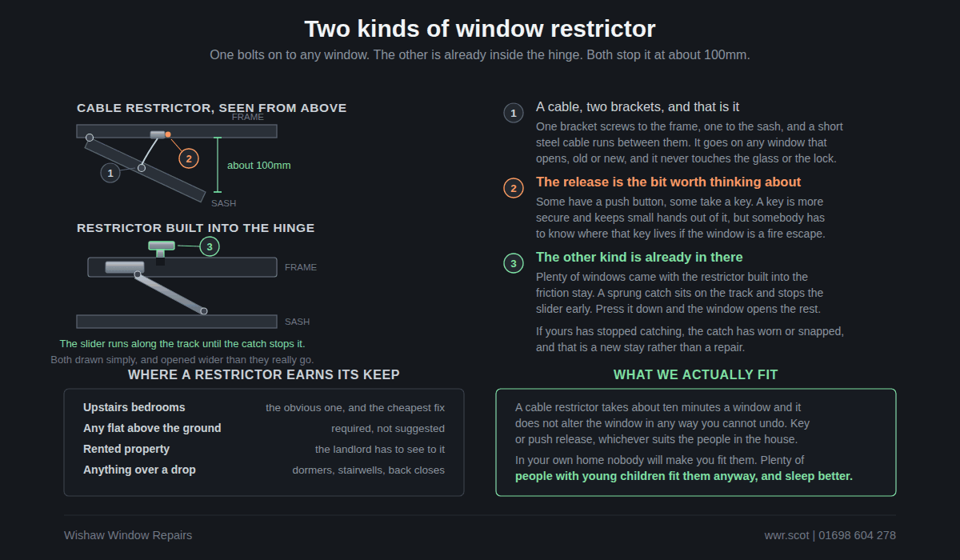Click the SASH label in the hinge diagram
The width and height of the screenshot is (960, 560).
pyautogui.click(x=298, y=322)
